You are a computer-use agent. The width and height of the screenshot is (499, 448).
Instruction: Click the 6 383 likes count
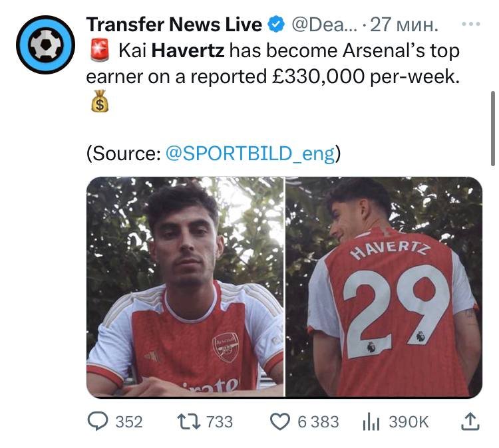[x=318, y=421]
